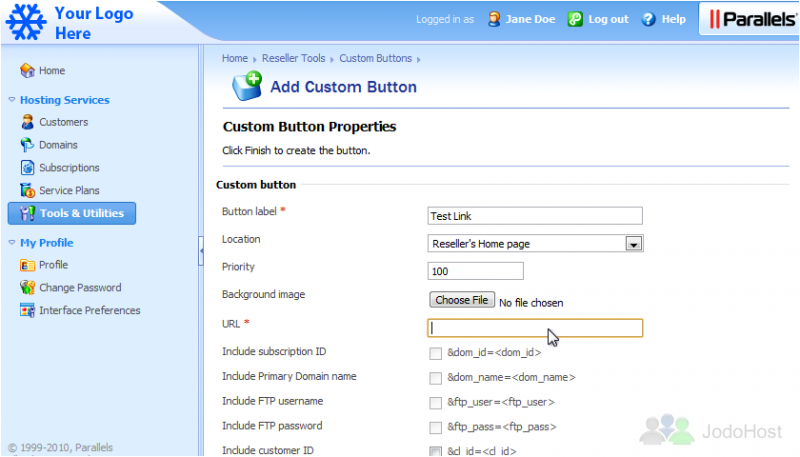Open Change Password from sidebar
Screen dimensions: 800x457
80,288
